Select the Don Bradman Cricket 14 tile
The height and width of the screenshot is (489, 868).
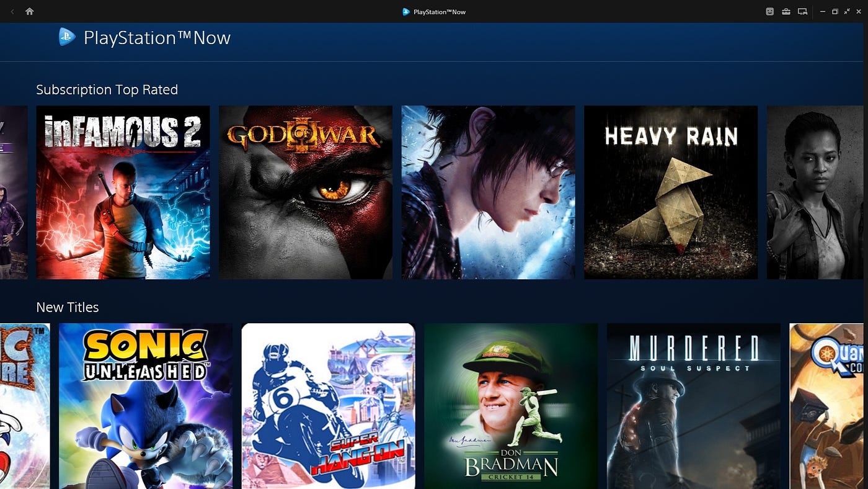point(511,406)
